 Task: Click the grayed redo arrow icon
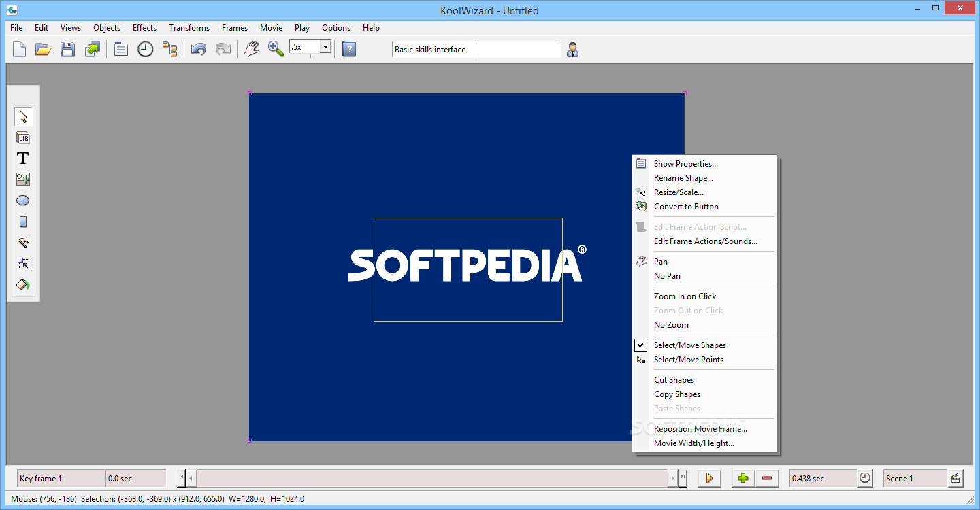coord(223,49)
